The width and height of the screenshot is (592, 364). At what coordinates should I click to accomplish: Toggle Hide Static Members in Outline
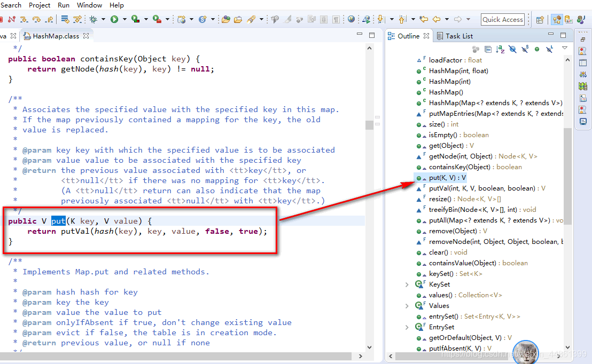tap(525, 50)
